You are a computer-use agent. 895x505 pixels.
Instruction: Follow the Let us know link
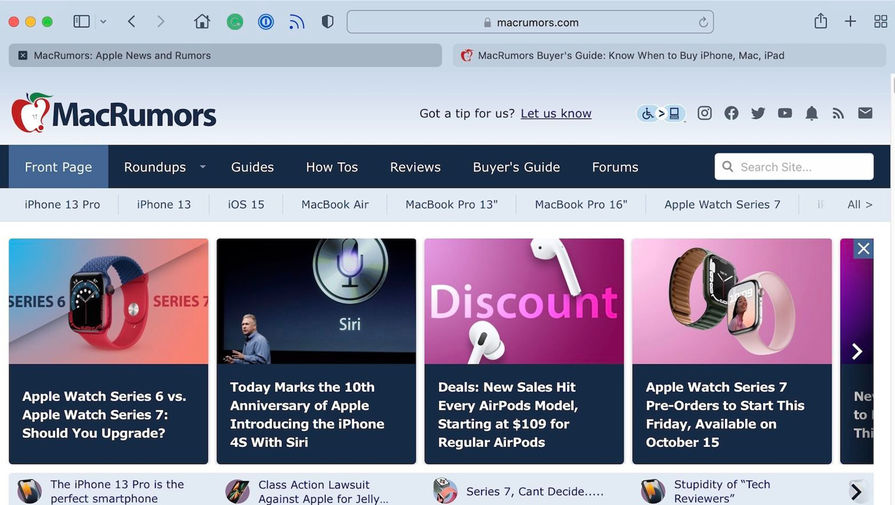(556, 114)
